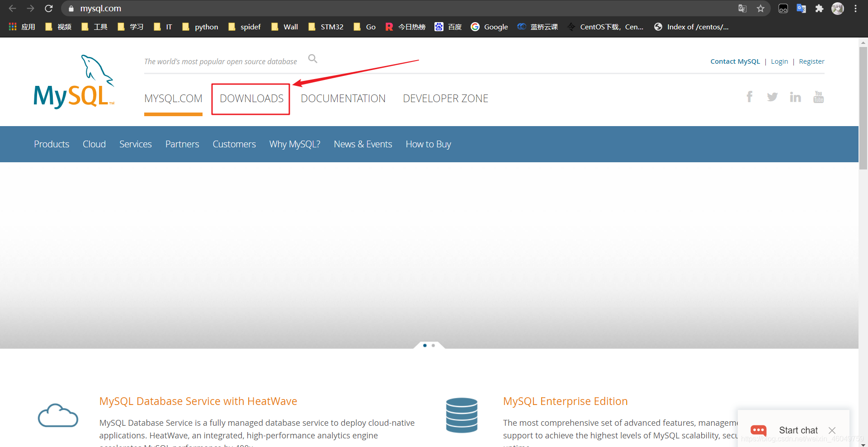Screen dimensions: 868x447
Task: Open the Products menu
Action: click(x=52, y=144)
